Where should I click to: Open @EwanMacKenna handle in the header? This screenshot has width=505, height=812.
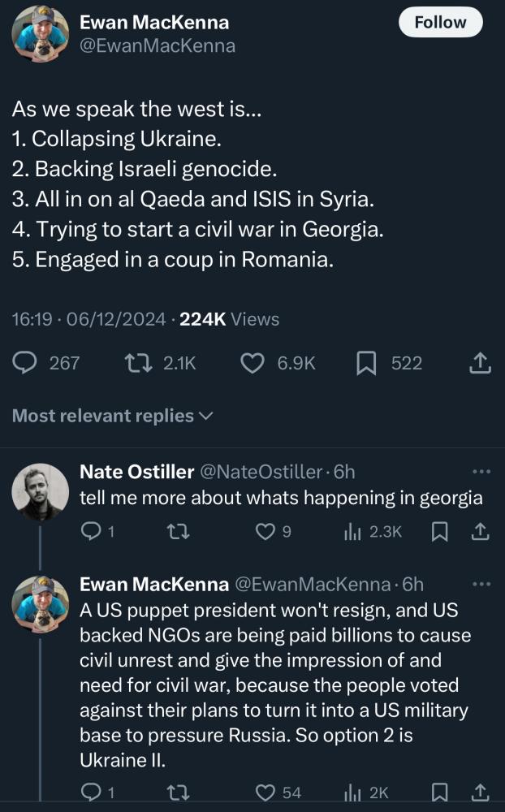(158, 45)
